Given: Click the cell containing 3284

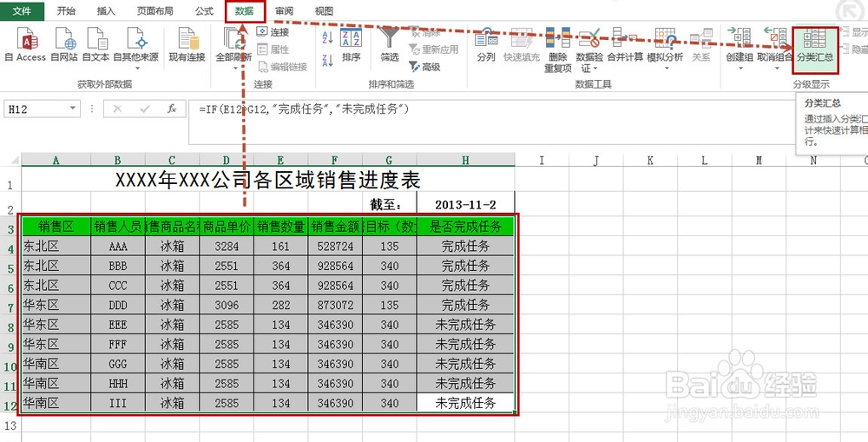Looking at the screenshot, I should [227, 246].
